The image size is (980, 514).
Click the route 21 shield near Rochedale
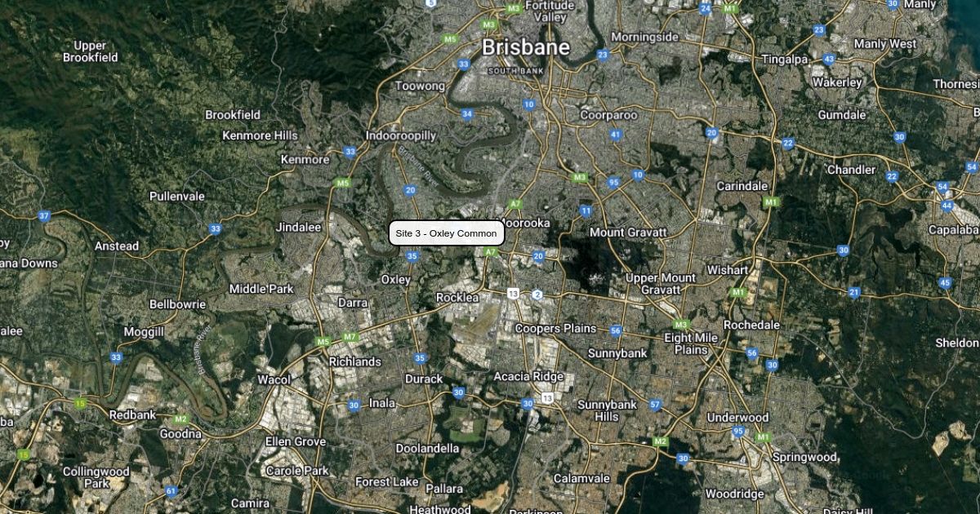click(x=854, y=292)
